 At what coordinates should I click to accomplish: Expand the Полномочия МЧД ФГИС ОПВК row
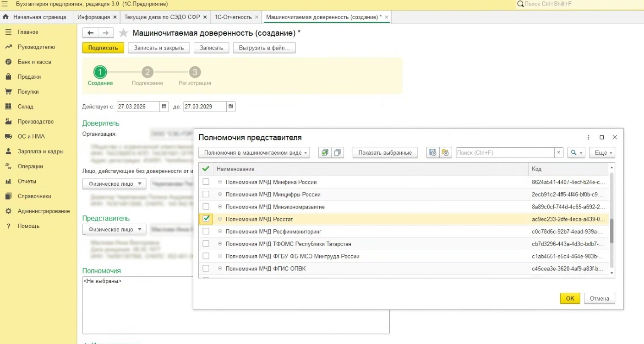[x=220, y=269]
